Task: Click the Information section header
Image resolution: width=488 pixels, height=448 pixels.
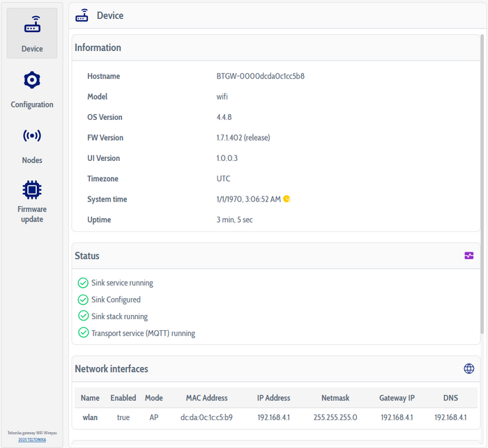Action: 98,48
